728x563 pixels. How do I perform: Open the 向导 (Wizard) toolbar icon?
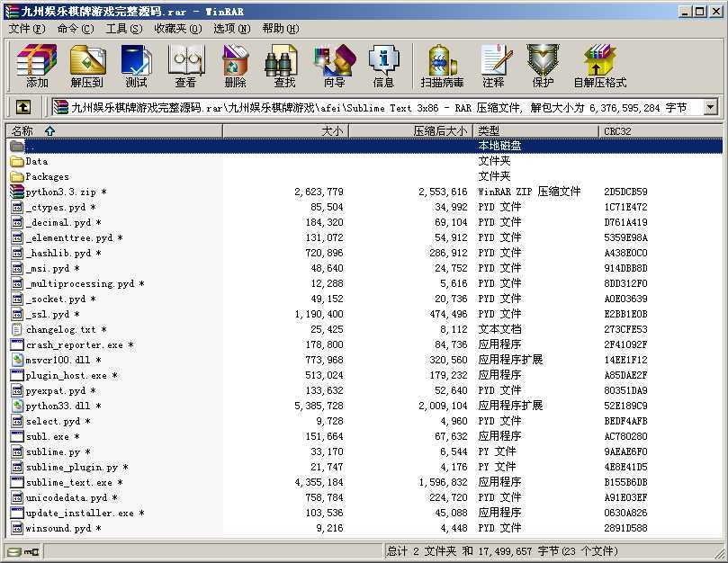pyautogui.click(x=334, y=66)
